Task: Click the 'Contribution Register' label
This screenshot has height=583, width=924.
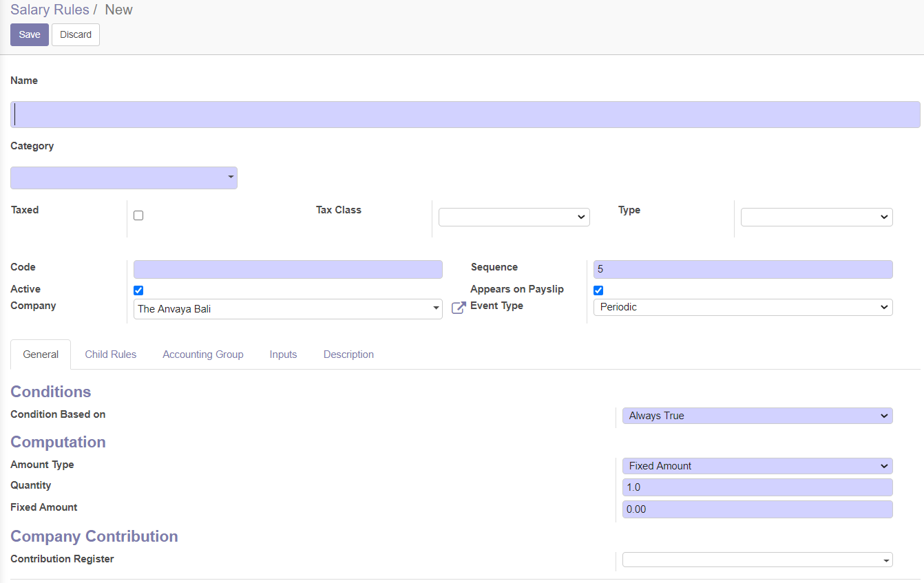Action: tap(63, 559)
